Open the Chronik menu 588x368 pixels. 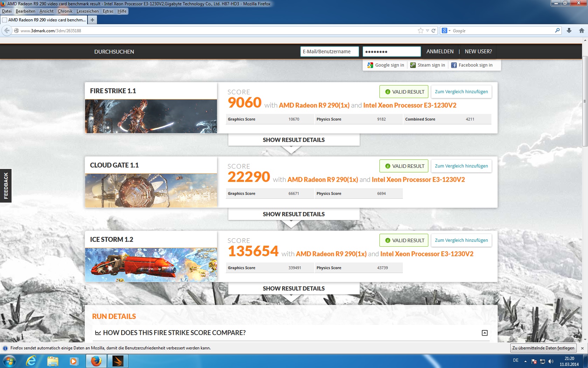coord(65,11)
